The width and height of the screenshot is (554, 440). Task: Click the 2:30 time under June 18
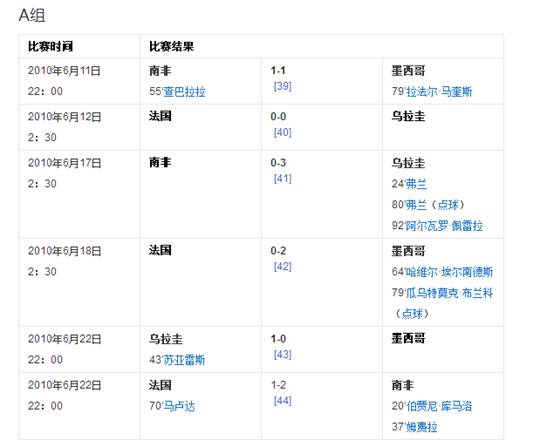[x=42, y=271]
